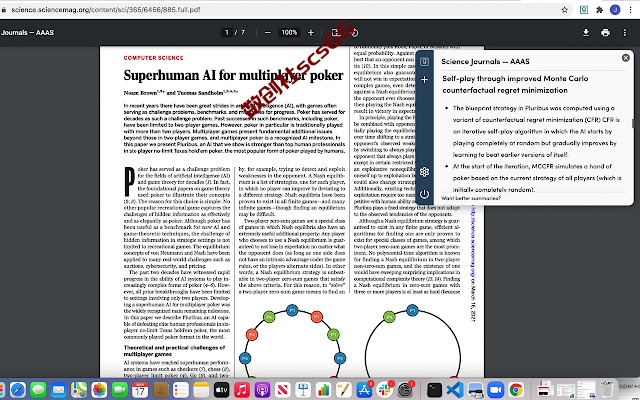Image resolution: width=640 pixels, height=400 pixels.
Task: Click the address bar URL
Action: 106,10
